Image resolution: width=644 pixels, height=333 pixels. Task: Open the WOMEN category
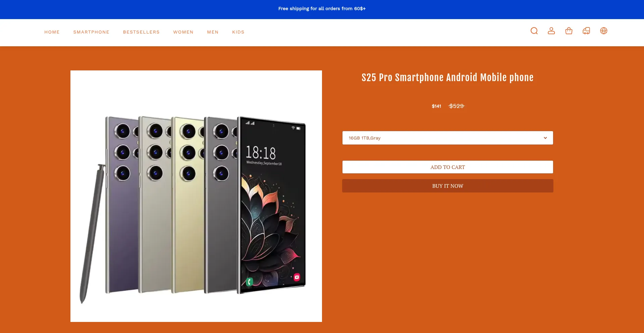(x=183, y=32)
